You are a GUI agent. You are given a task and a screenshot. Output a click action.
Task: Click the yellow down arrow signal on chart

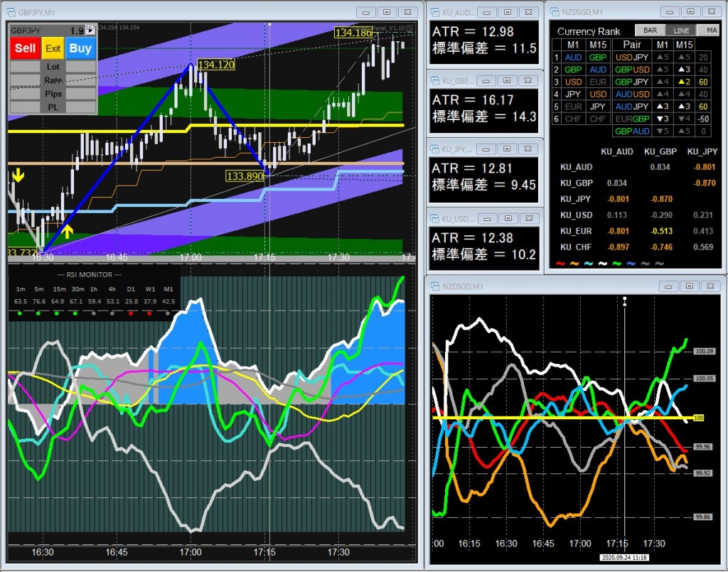point(18,176)
